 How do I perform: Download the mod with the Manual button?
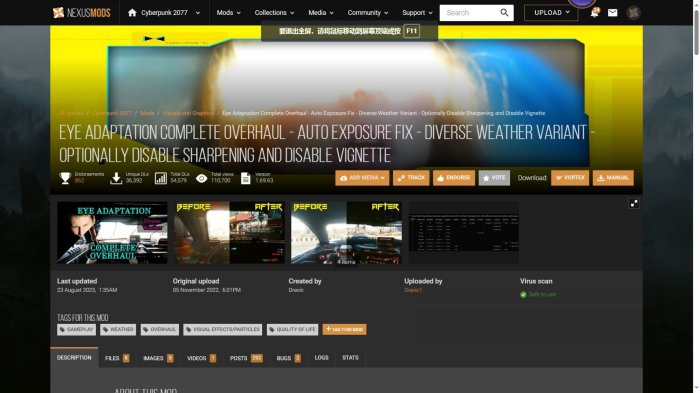[x=613, y=178]
